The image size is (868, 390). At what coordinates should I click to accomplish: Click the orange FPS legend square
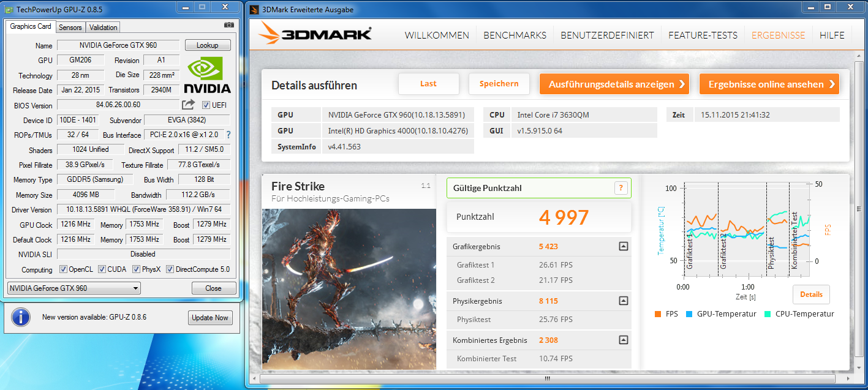click(x=657, y=314)
